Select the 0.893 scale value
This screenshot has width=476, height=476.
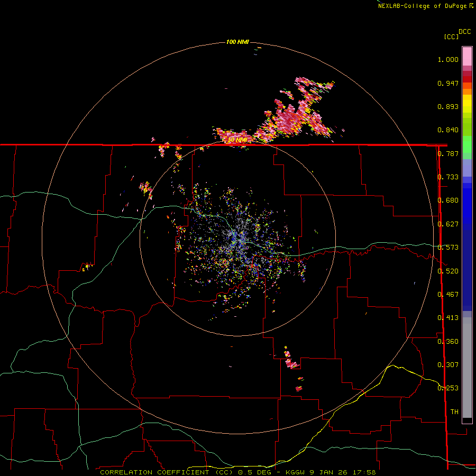coord(448,106)
